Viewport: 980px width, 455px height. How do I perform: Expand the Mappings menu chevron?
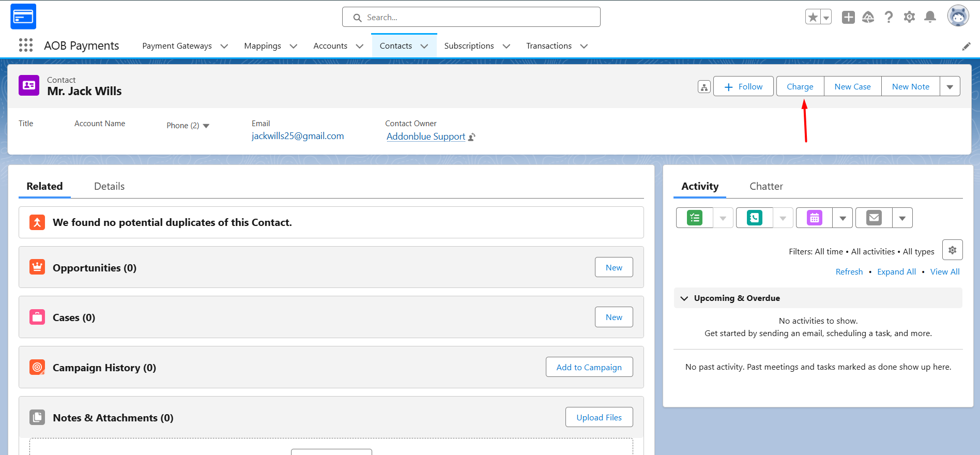coord(294,46)
